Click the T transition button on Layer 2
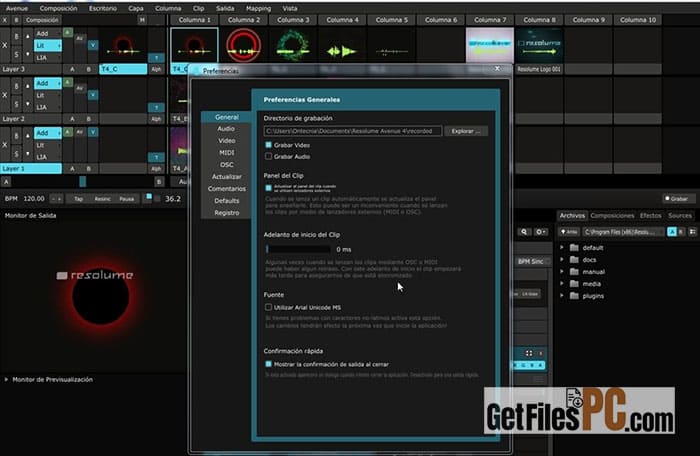 (x=156, y=108)
